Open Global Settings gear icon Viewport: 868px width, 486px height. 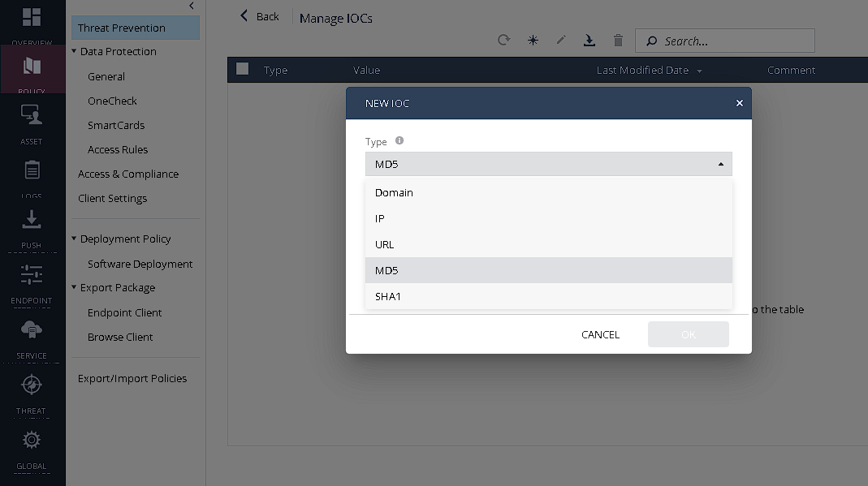click(32, 440)
